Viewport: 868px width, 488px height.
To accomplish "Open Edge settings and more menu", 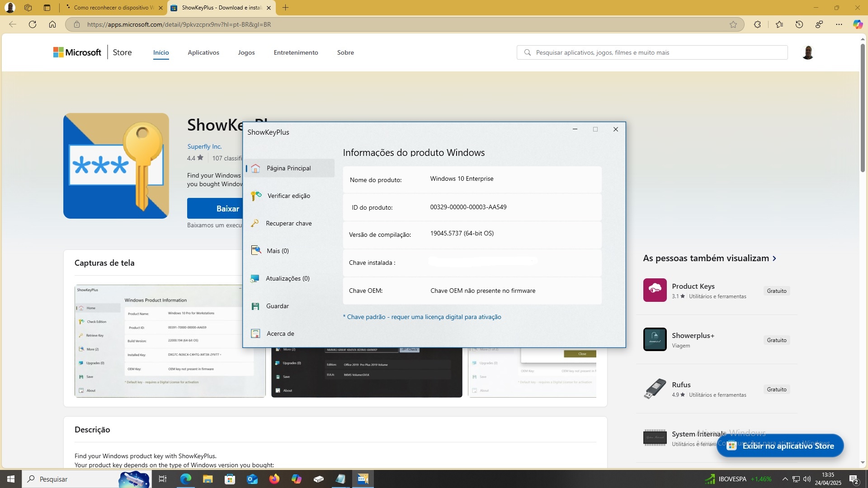I will (x=839, y=24).
